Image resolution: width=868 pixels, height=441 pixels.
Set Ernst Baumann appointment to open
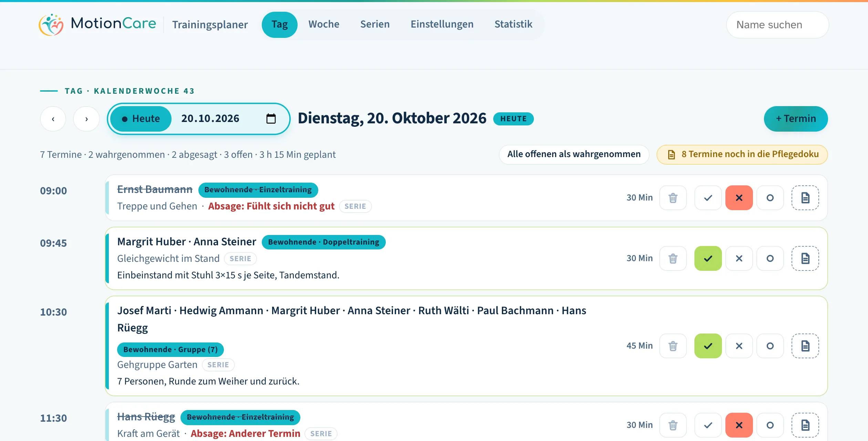(770, 198)
